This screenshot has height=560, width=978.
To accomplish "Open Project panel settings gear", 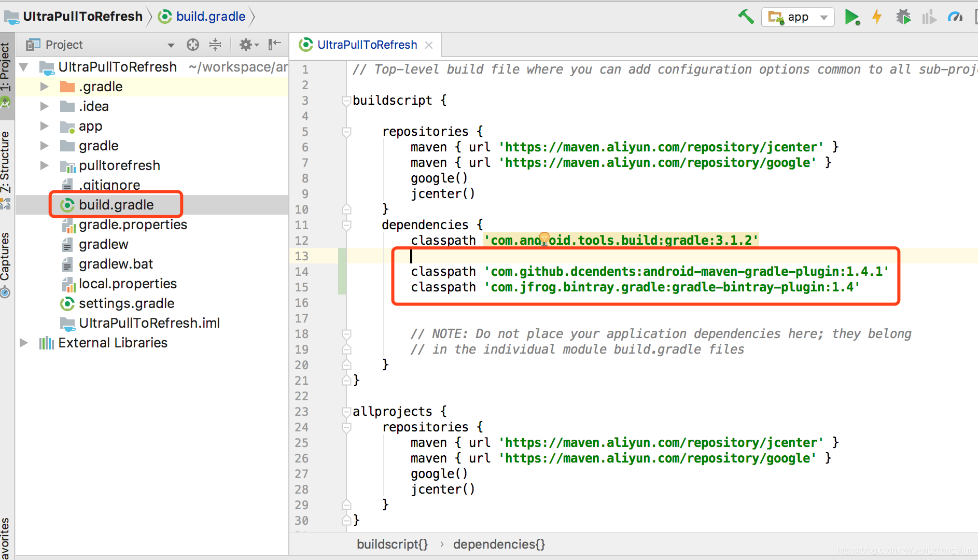I will coord(248,45).
